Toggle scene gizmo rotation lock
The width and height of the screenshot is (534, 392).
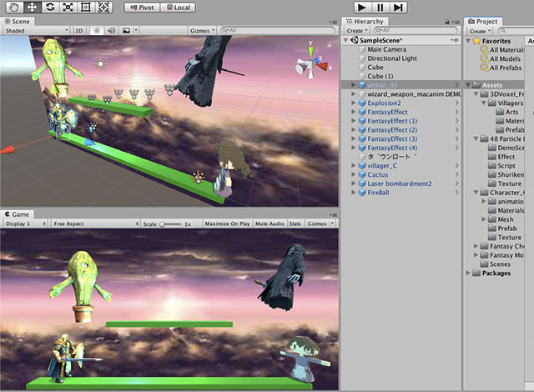click(330, 44)
